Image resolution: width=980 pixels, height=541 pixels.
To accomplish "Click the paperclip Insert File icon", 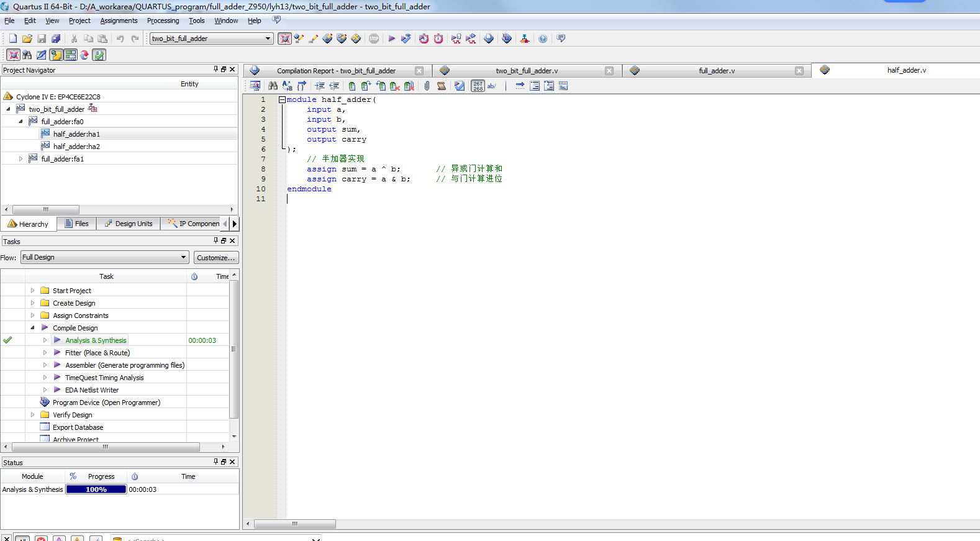I will 427,86.
